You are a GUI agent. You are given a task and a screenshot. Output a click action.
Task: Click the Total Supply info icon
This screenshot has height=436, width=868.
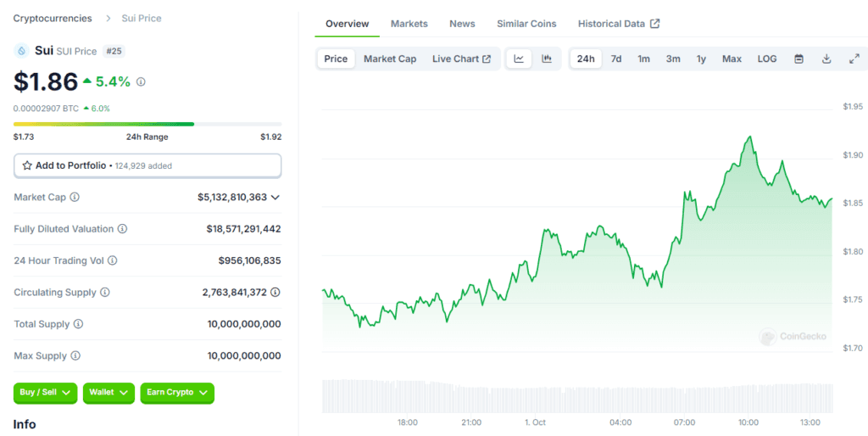(x=78, y=323)
